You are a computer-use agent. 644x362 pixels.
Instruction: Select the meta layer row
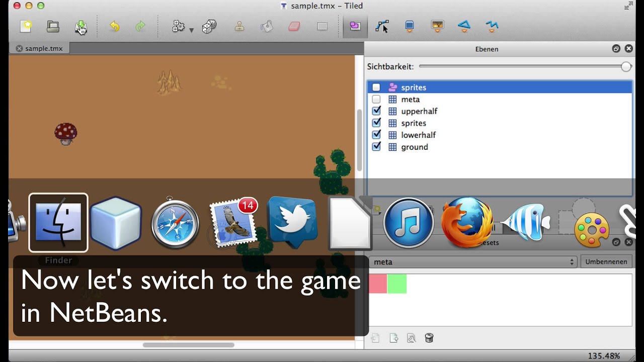click(x=500, y=100)
